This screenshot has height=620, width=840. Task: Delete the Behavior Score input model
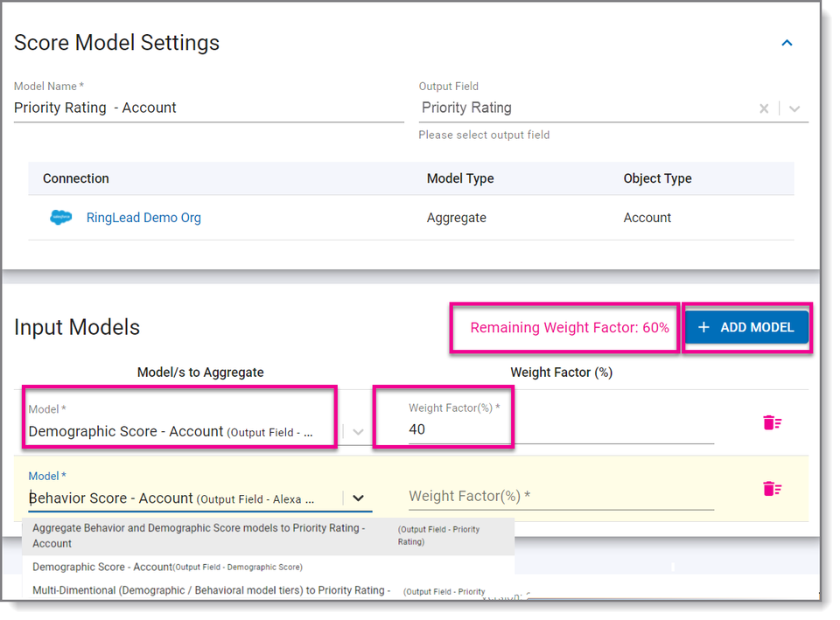pyautogui.click(x=771, y=490)
